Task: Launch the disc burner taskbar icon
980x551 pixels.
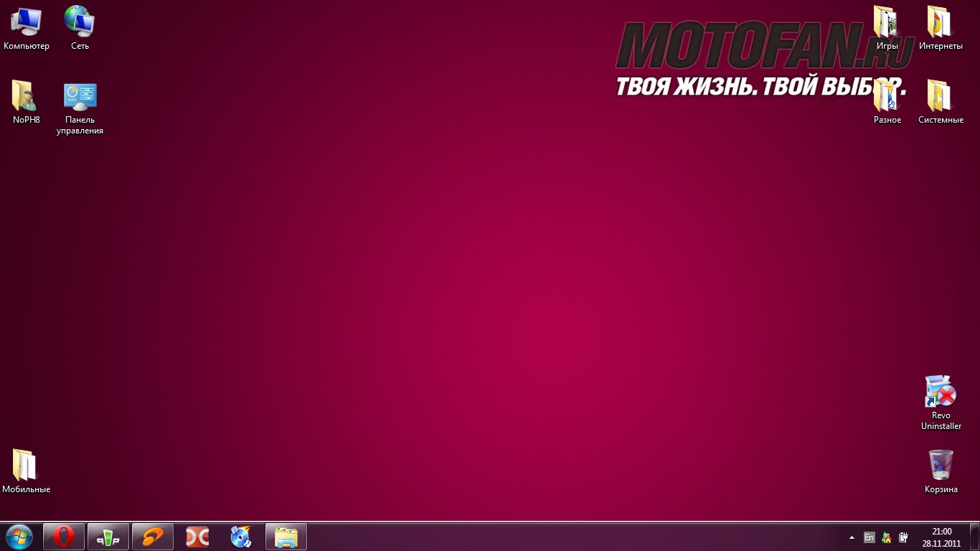Action: (x=242, y=537)
